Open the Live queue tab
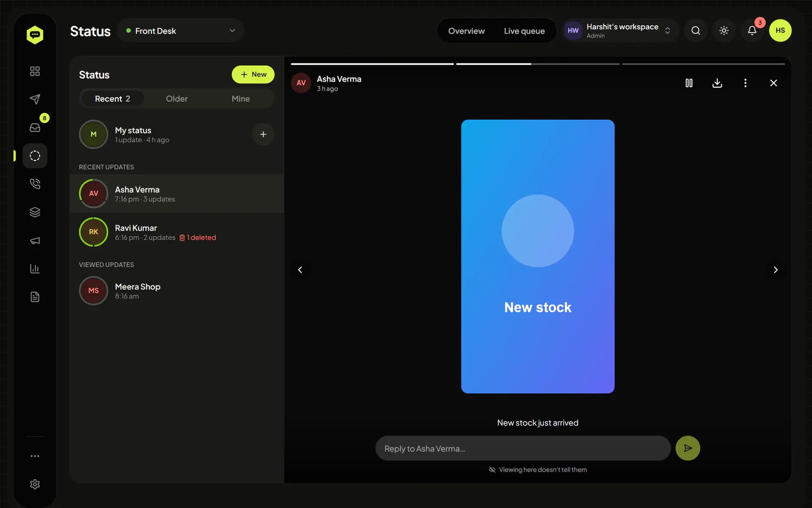This screenshot has width=812, height=508. (524, 31)
